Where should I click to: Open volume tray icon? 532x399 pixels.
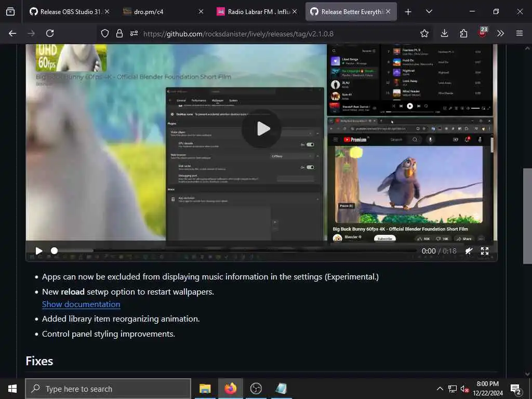[464, 389]
